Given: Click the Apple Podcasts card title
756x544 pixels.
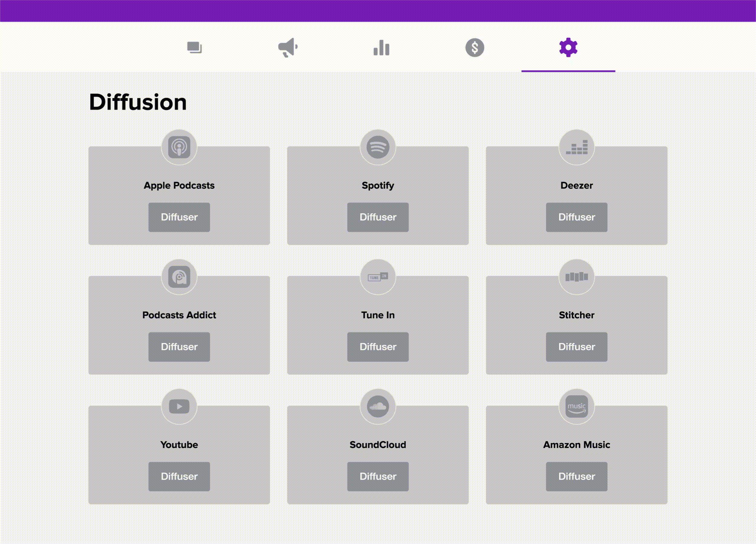Looking at the screenshot, I should [179, 186].
